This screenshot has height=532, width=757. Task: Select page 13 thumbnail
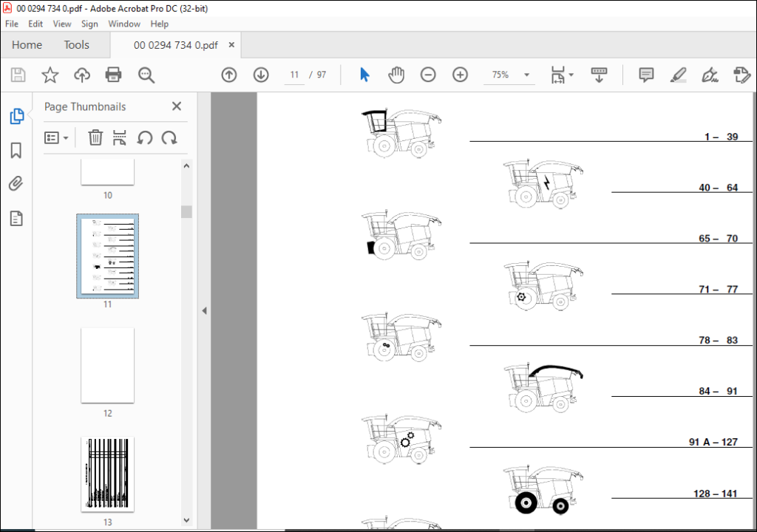107,474
